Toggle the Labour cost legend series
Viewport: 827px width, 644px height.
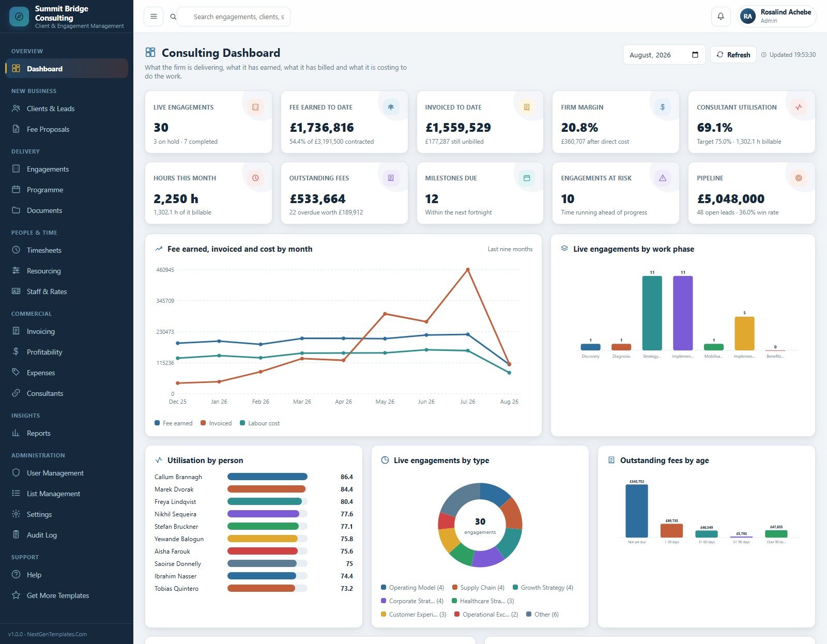(x=260, y=423)
